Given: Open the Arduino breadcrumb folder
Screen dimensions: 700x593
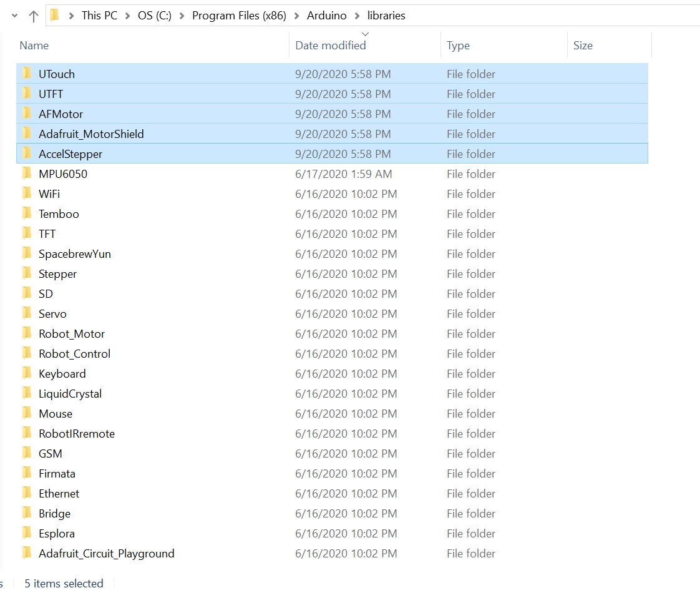Looking at the screenshot, I should tap(327, 16).
